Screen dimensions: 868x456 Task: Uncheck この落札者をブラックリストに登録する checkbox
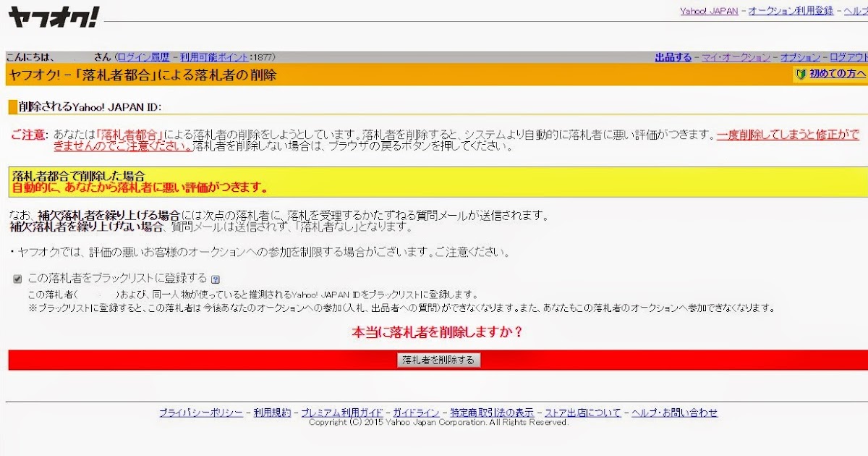pos(17,279)
